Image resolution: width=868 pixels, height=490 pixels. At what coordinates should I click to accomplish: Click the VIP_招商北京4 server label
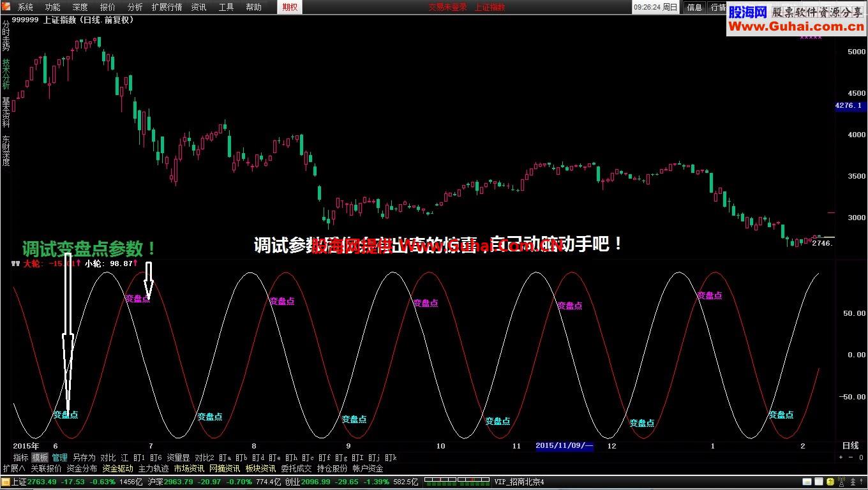click(519, 482)
